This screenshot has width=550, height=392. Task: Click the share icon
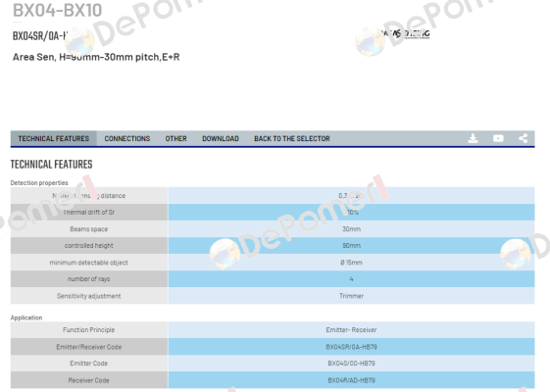coord(523,138)
